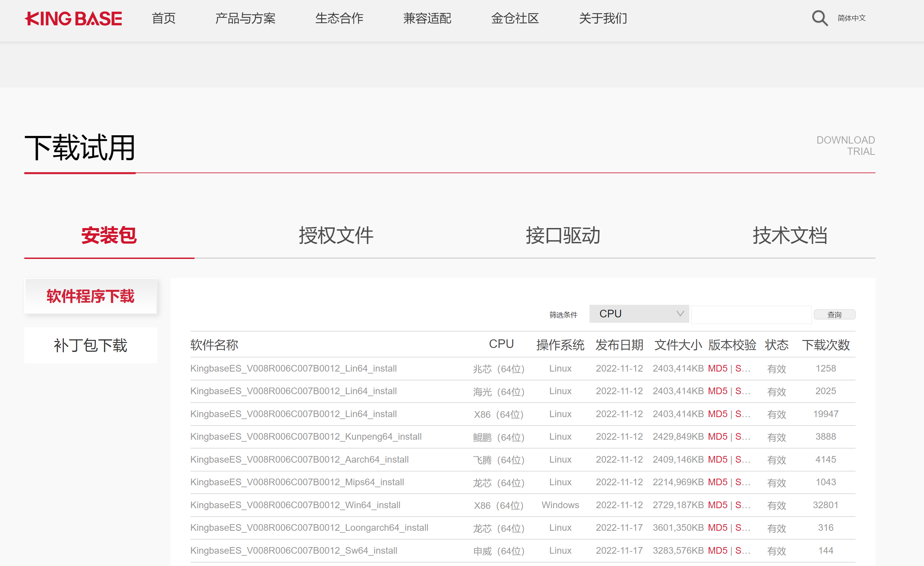This screenshot has height=566, width=924.
Task: Click the 文件大小 column header
Action: point(678,344)
